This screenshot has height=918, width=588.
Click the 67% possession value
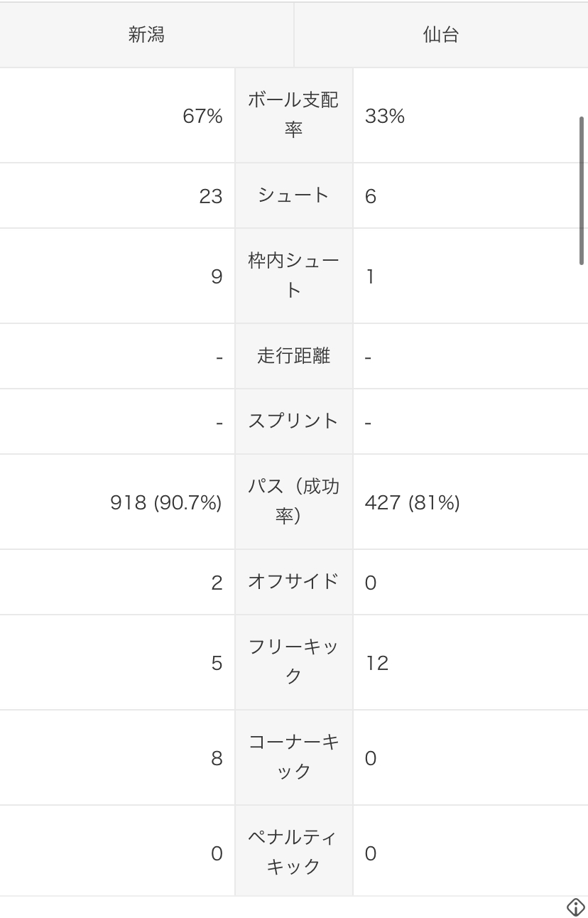[x=202, y=117]
